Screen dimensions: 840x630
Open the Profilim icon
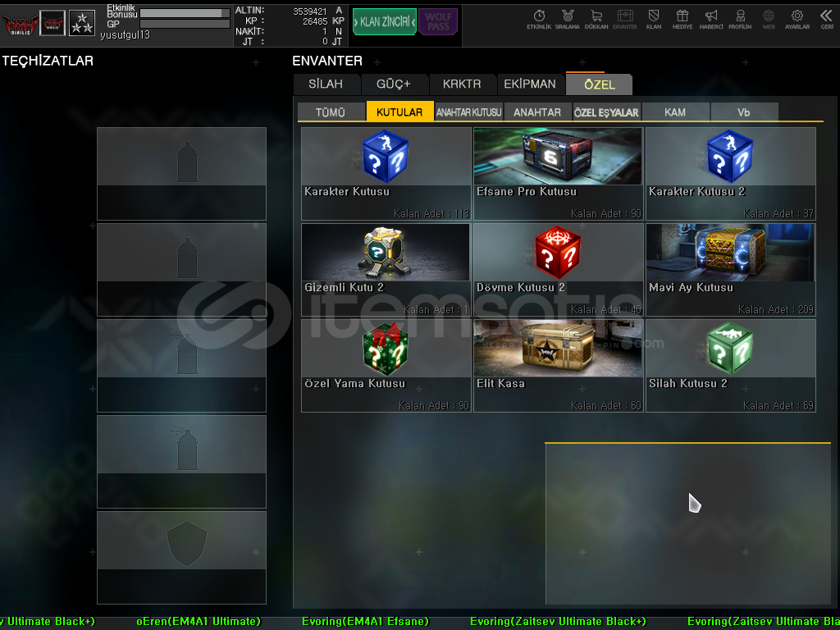[x=740, y=20]
